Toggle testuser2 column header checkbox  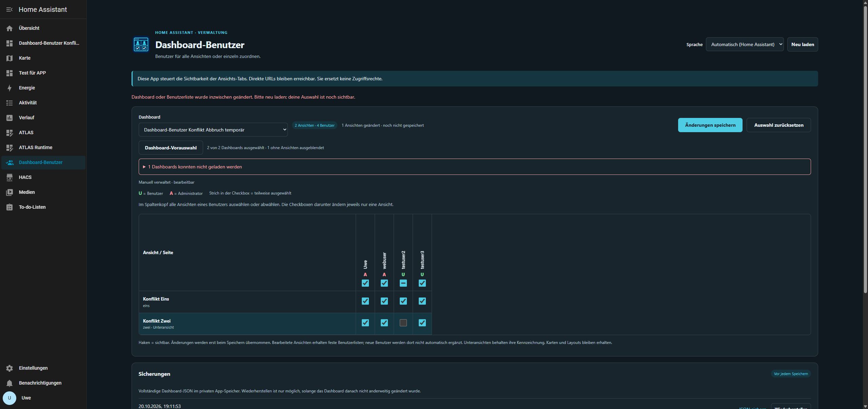[403, 283]
